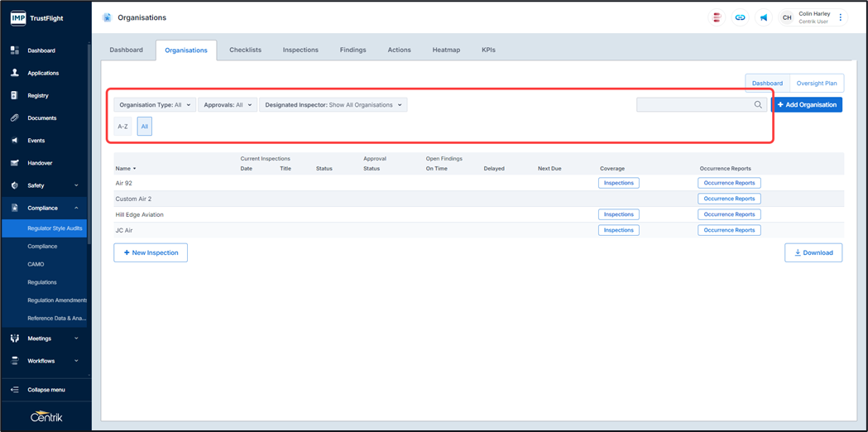Click the announcements megaphone icon in header
Image resolution: width=868 pixels, height=432 pixels.
click(x=763, y=17)
